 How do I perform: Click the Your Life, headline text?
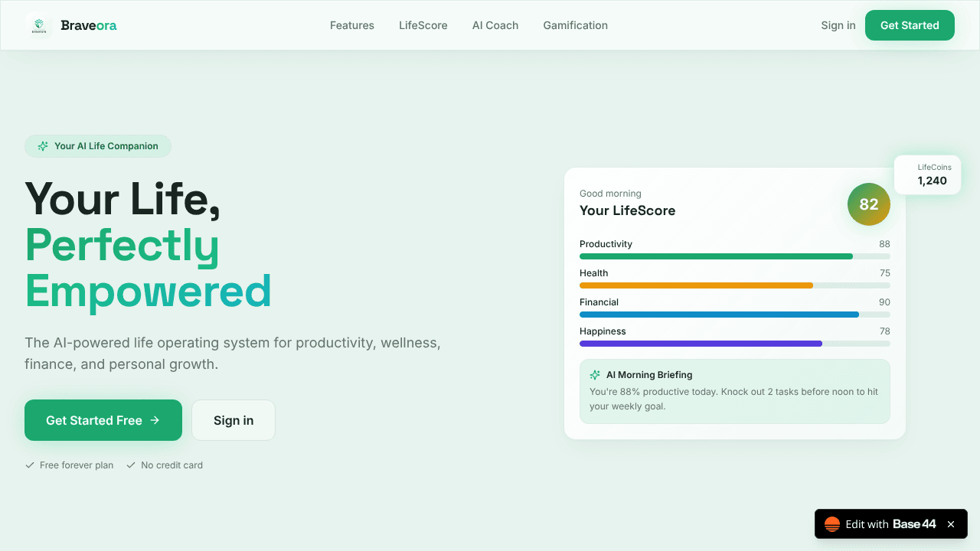pyautogui.click(x=122, y=199)
